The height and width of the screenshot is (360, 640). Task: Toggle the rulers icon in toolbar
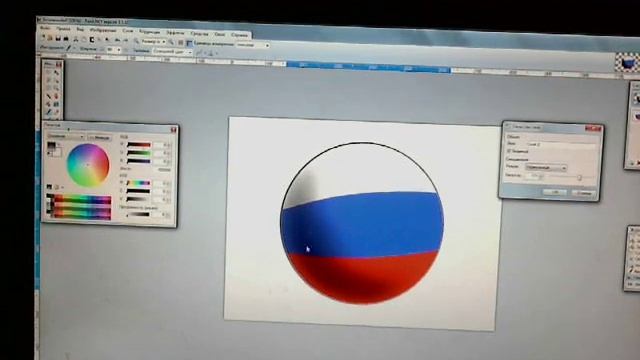point(189,43)
